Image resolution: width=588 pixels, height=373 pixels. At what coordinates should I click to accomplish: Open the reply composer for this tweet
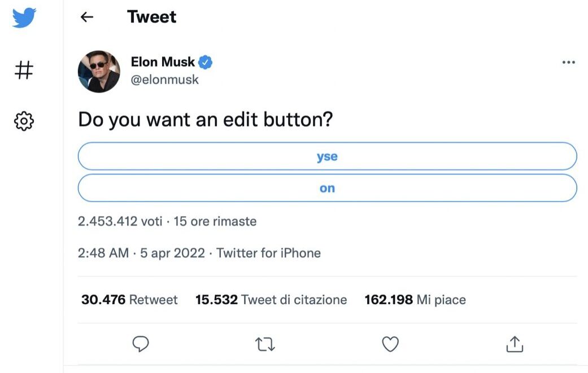(x=140, y=344)
